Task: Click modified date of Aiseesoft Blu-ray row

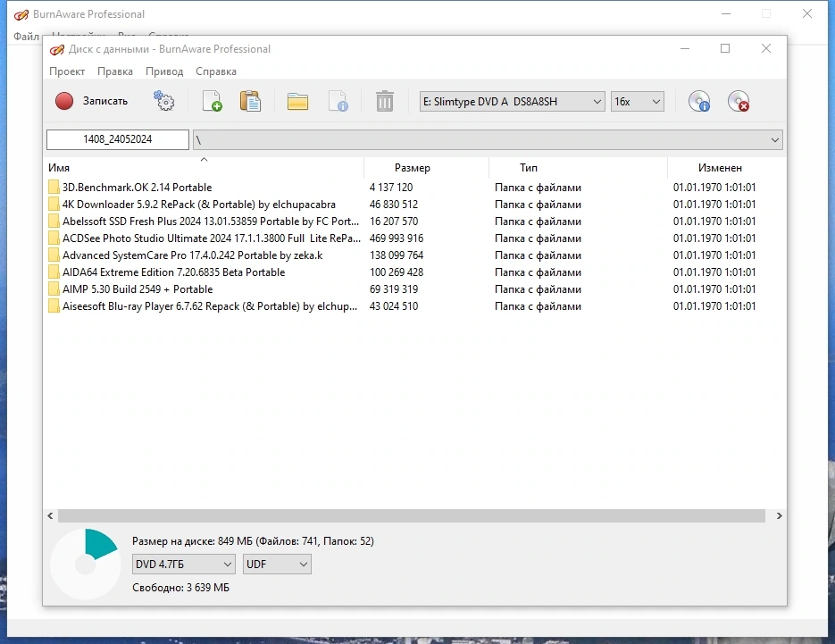Action: [714, 306]
